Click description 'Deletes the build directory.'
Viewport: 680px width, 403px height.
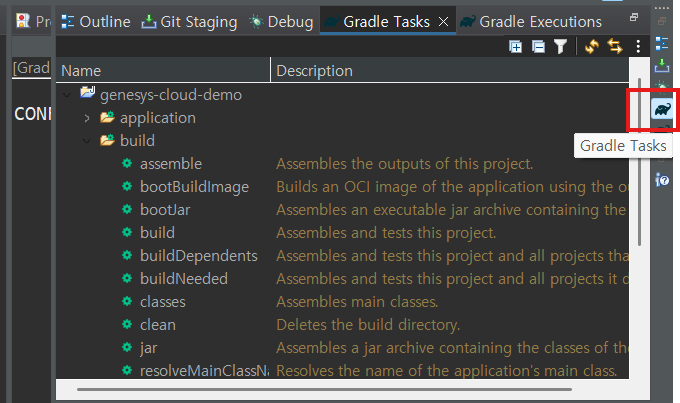(x=368, y=325)
